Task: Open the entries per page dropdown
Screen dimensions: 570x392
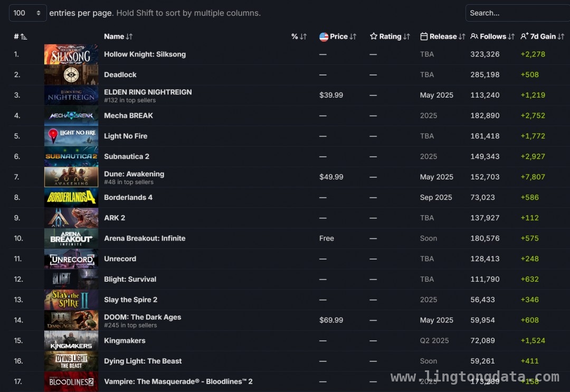Action: coord(27,13)
